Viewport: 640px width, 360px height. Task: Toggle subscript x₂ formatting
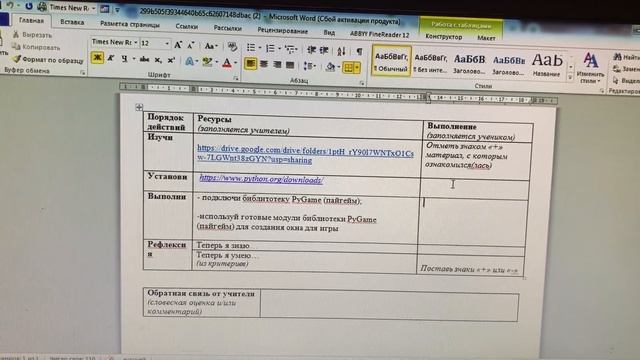click(x=158, y=60)
